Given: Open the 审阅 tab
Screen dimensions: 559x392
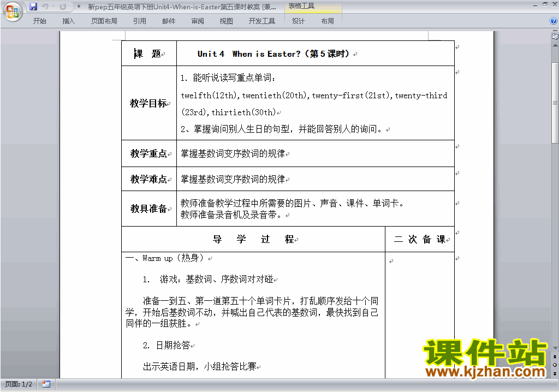Looking at the screenshot, I should pyautogui.click(x=198, y=21).
